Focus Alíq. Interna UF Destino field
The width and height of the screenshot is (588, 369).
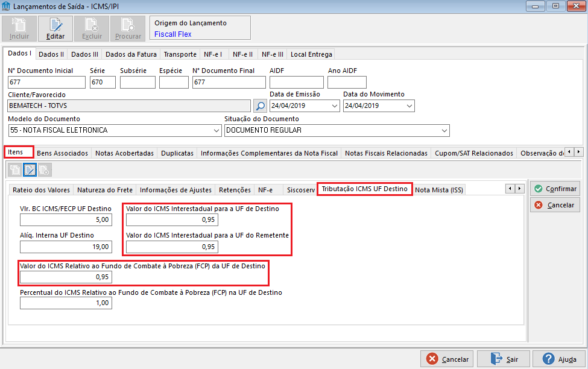pyautogui.click(x=66, y=247)
